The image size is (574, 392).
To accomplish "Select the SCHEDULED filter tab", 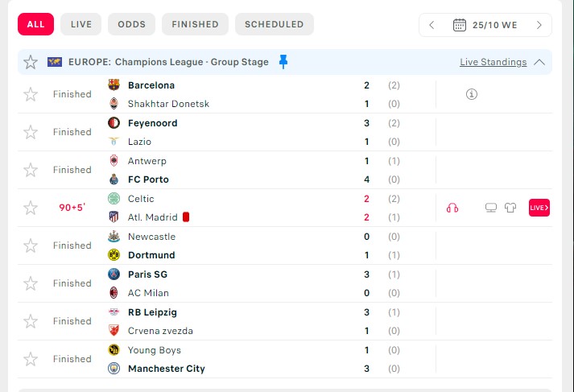I will coord(275,24).
